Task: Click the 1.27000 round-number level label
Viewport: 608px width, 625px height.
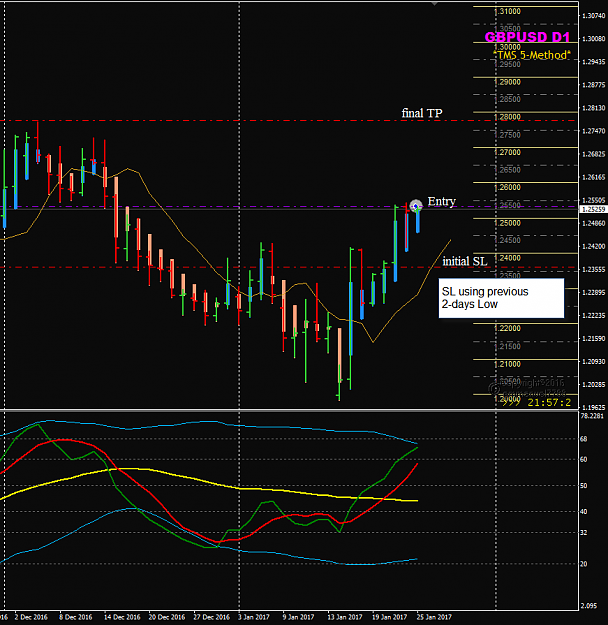Action: point(508,152)
